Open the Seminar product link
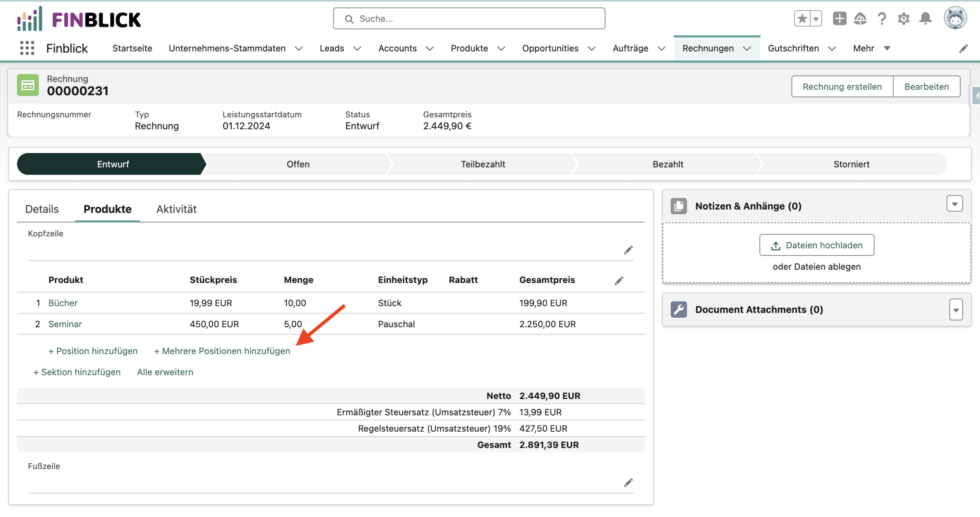980x517 pixels. 65,324
